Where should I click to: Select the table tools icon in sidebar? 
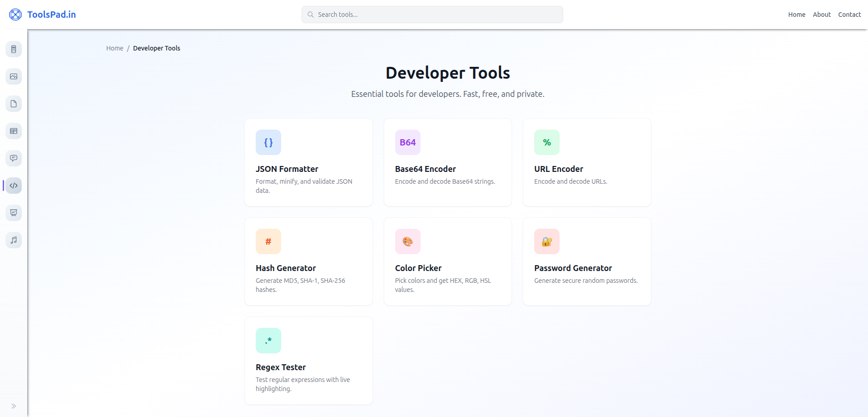tap(14, 131)
